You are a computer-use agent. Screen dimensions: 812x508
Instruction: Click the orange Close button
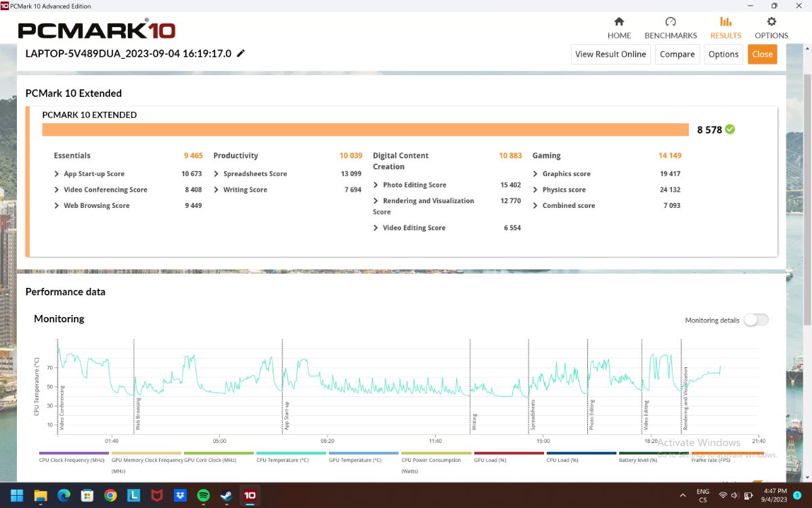coord(762,54)
